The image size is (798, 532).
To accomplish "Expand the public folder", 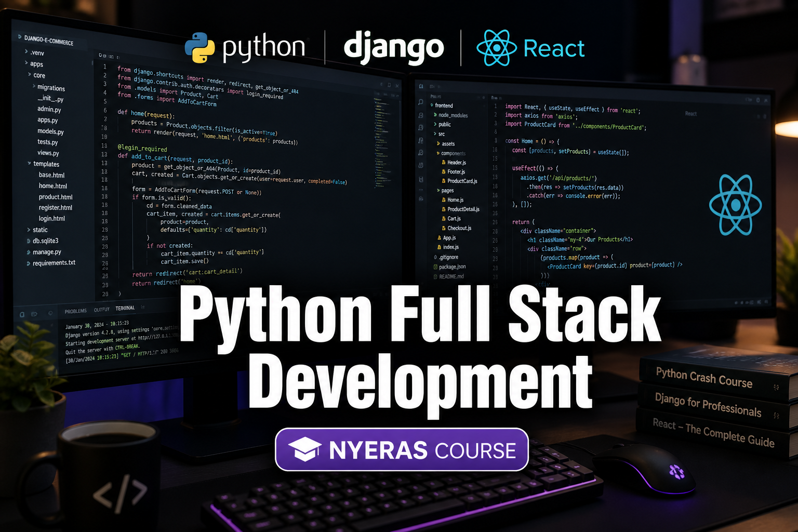I will (435, 124).
